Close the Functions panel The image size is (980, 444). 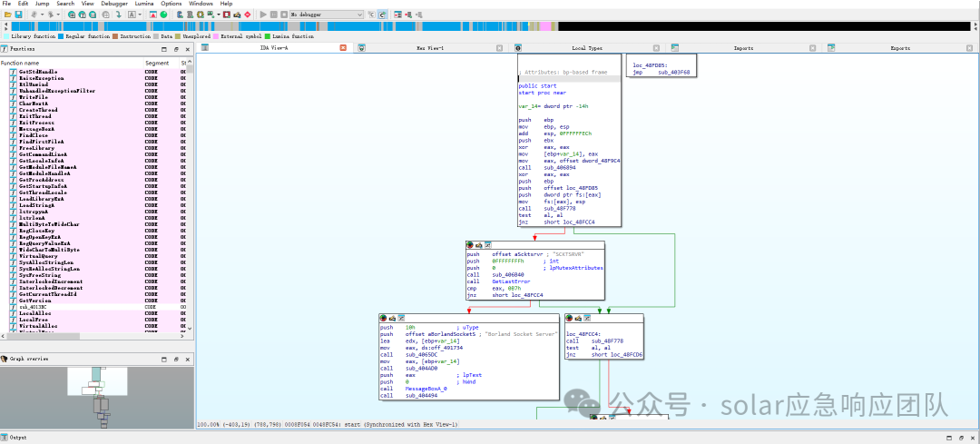coord(188,49)
